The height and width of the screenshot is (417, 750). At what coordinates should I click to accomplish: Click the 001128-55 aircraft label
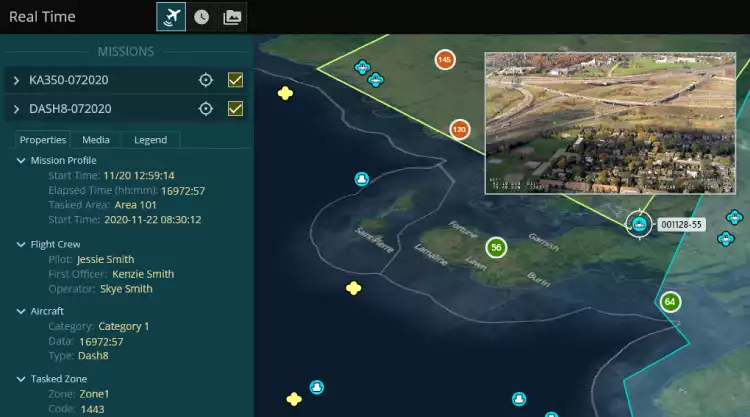click(x=681, y=225)
